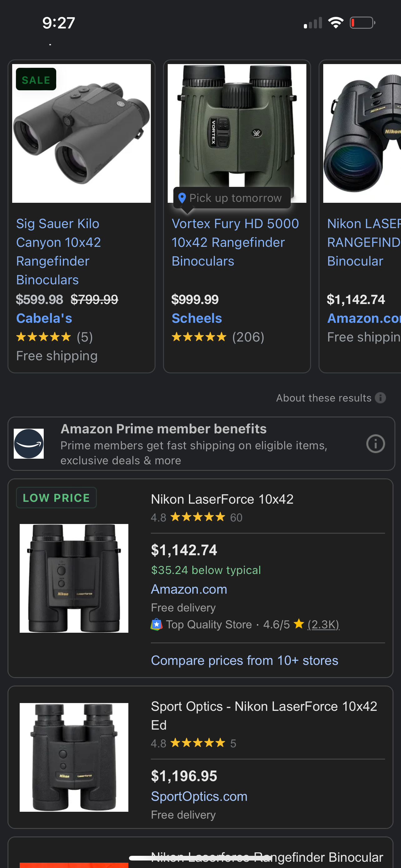Tap the Top Quality Store badge icon
Image resolution: width=401 pixels, height=868 pixels.
pyautogui.click(x=156, y=624)
